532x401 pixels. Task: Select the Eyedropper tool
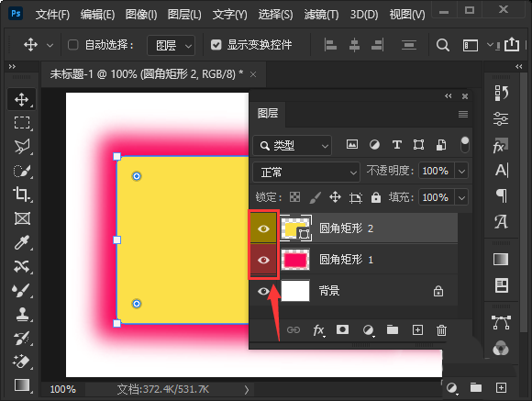click(22, 243)
